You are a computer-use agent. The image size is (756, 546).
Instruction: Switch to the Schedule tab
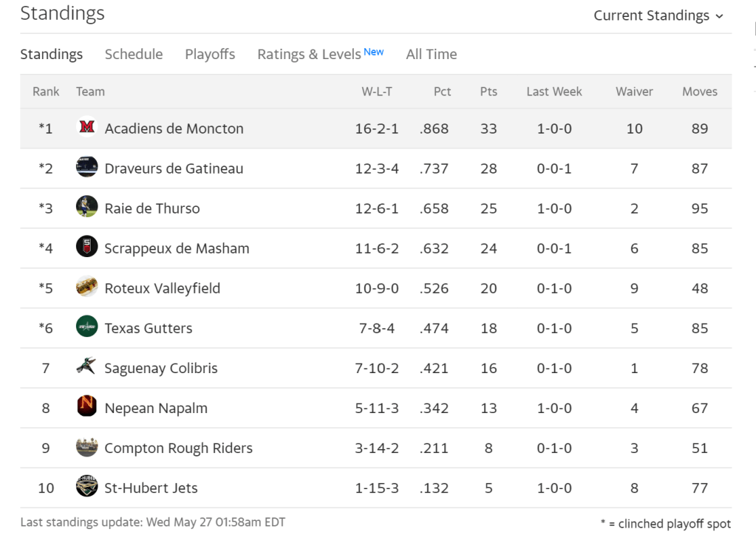pyautogui.click(x=134, y=54)
